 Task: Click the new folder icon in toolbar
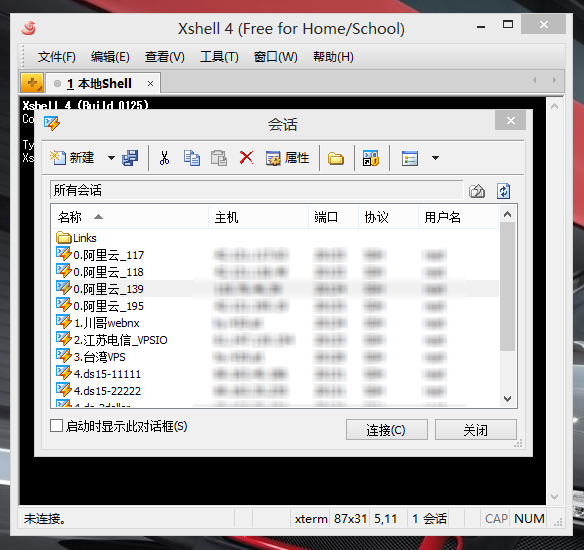coord(336,159)
